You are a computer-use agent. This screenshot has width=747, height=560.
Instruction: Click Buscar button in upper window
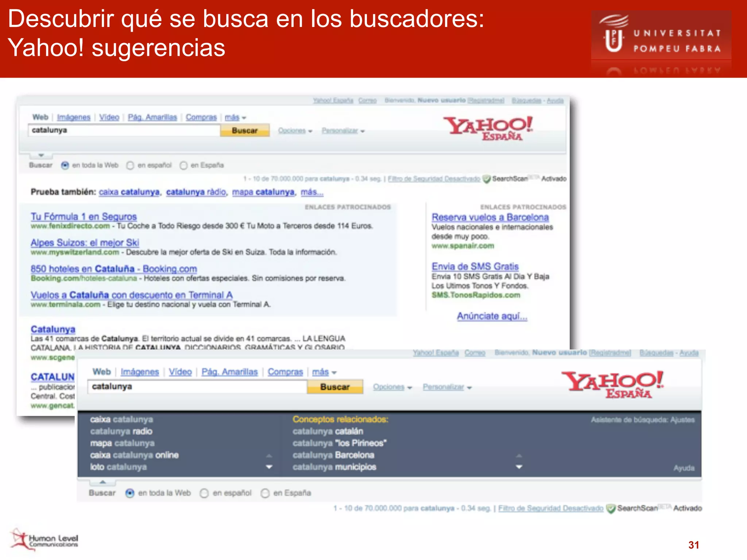coord(245,131)
